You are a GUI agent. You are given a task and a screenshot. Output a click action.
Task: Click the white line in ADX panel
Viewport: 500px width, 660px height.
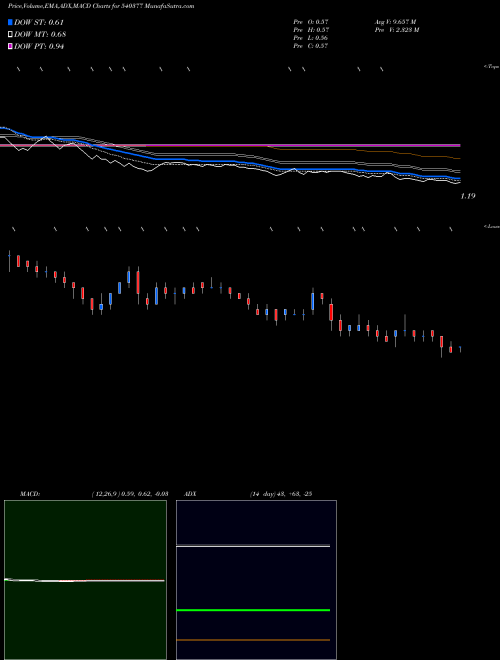coord(253,546)
